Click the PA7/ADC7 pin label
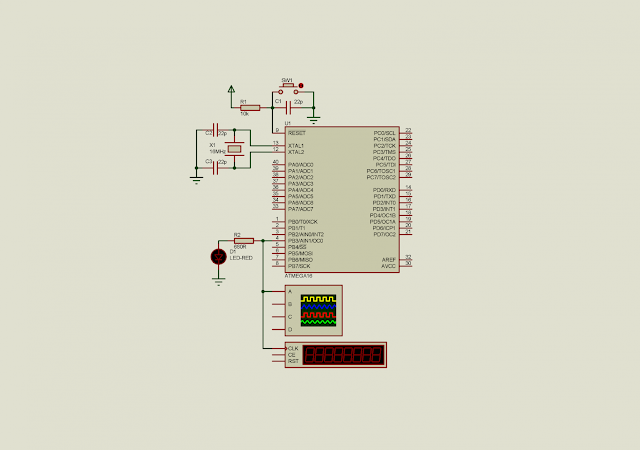The height and width of the screenshot is (450, 640). click(300, 209)
